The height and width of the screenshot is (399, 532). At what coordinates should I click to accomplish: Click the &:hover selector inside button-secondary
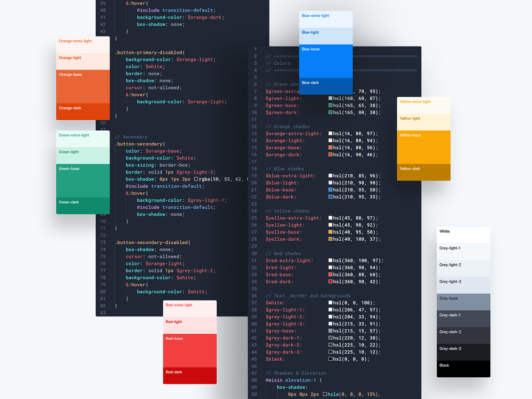136,193
